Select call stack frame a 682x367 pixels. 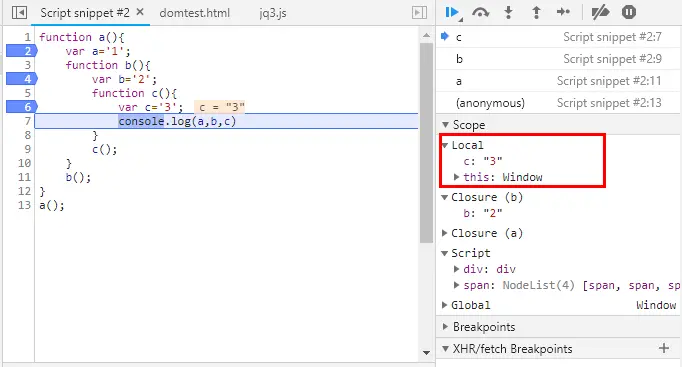coord(558,81)
